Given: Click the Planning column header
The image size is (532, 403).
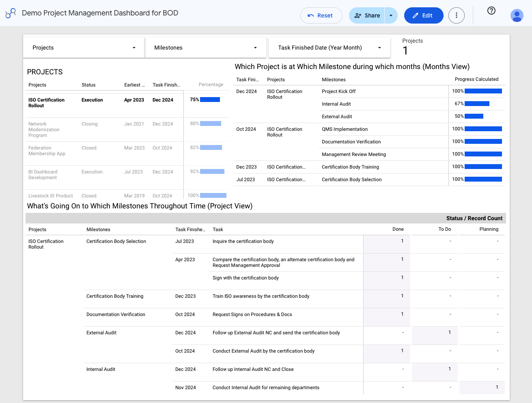Looking at the screenshot, I should click(489, 229).
